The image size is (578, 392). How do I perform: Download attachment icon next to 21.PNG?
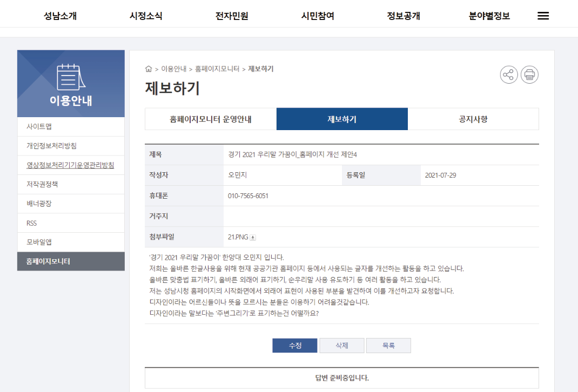coord(253,237)
